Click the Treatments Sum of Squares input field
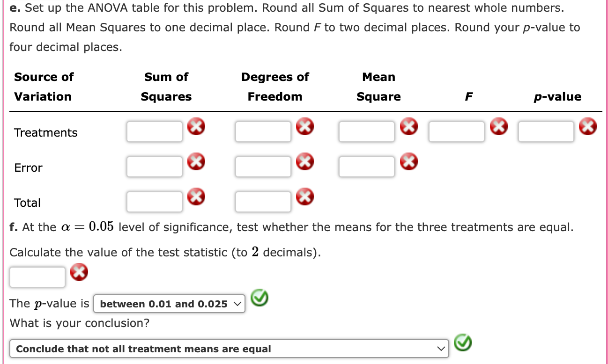The width and height of the screenshot is (608, 364). pos(154,131)
